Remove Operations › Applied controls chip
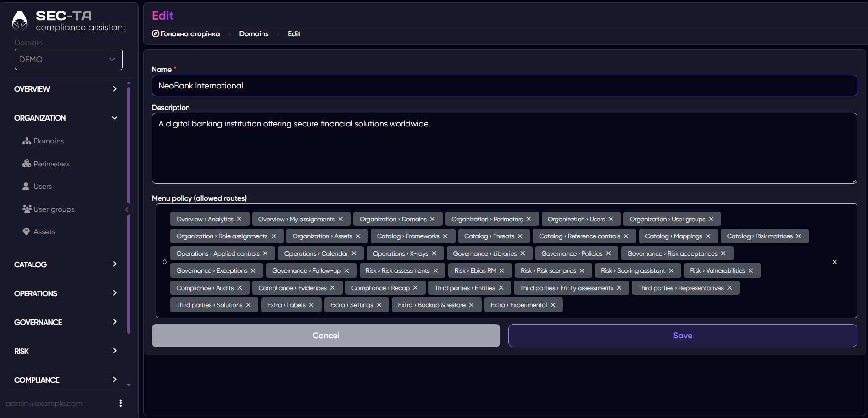 point(265,253)
